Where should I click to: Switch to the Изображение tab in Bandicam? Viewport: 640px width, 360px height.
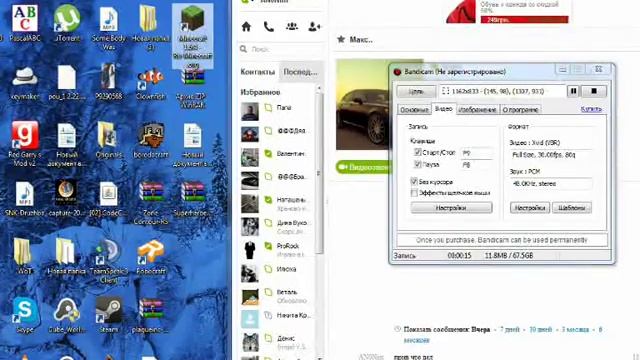[x=477, y=109]
